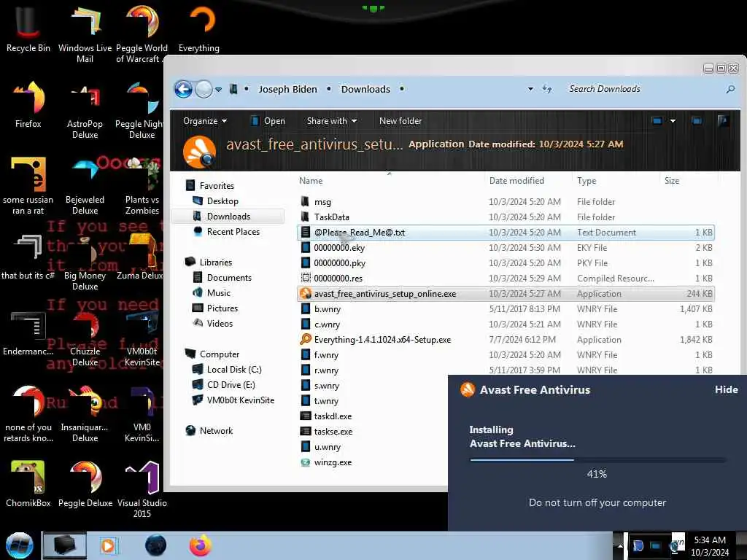747x560 pixels.
Task: Click the change view icon in toolbar
Action: (657, 121)
